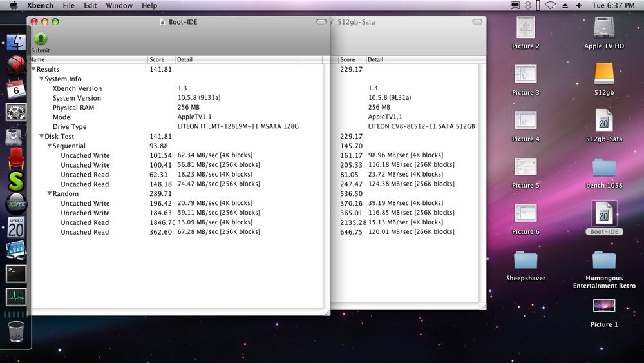Image resolution: width=644 pixels, height=363 pixels.
Task: Click 'LITEON IT LMT-128L9M-11 MSATA 128G' text
Action: point(238,126)
